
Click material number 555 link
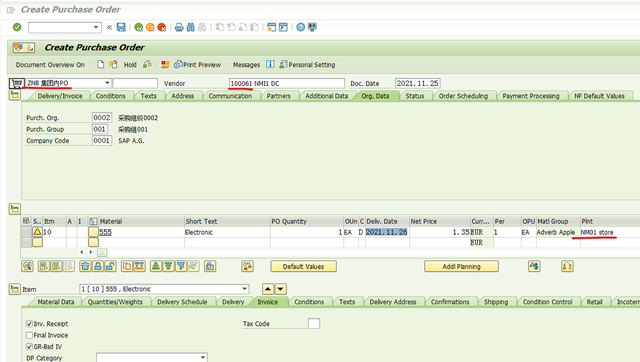105,232
